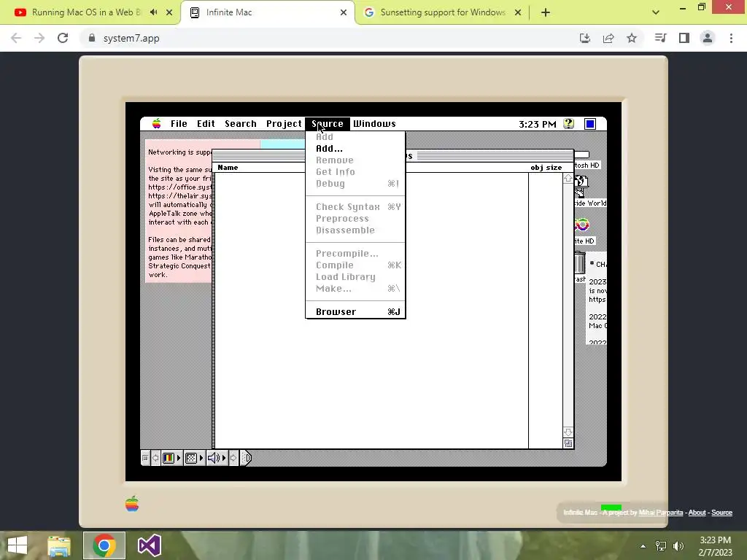Click the Balloon Help question mark icon
The image size is (747, 560).
tap(568, 124)
